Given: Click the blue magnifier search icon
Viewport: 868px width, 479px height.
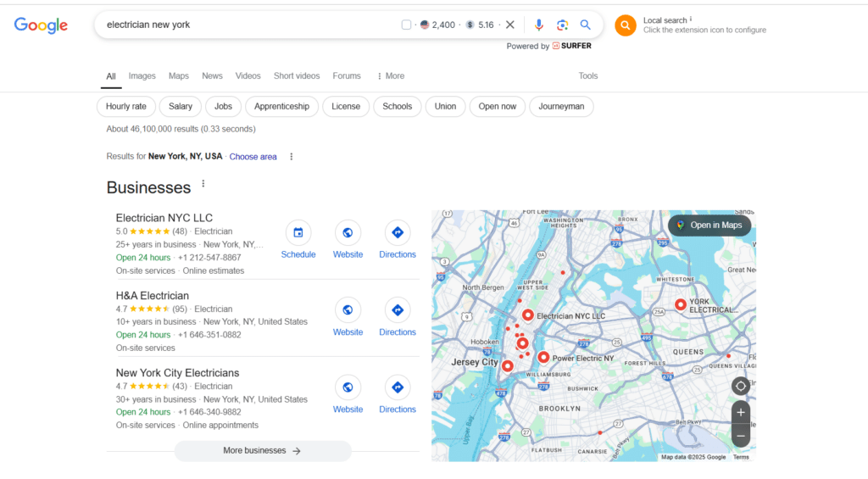Looking at the screenshot, I should 585,25.
